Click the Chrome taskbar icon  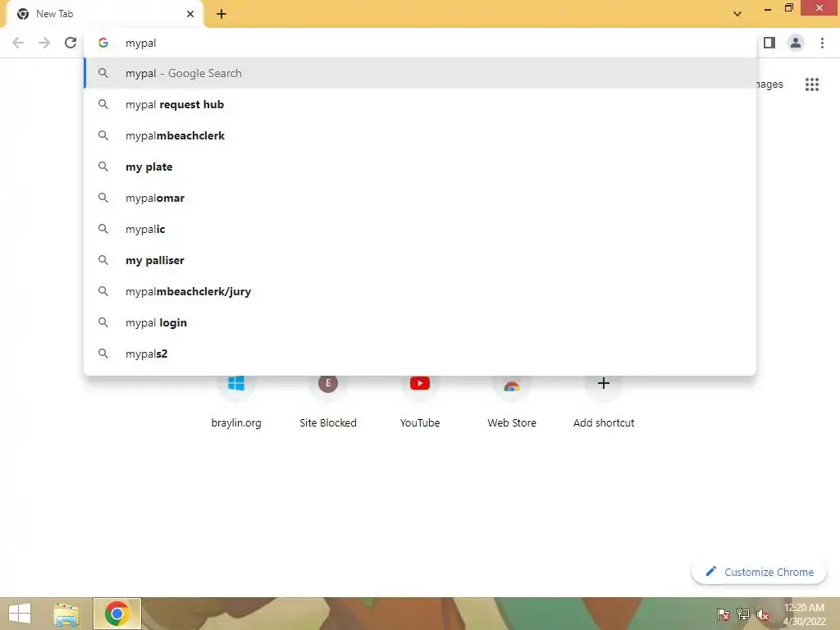[116, 614]
